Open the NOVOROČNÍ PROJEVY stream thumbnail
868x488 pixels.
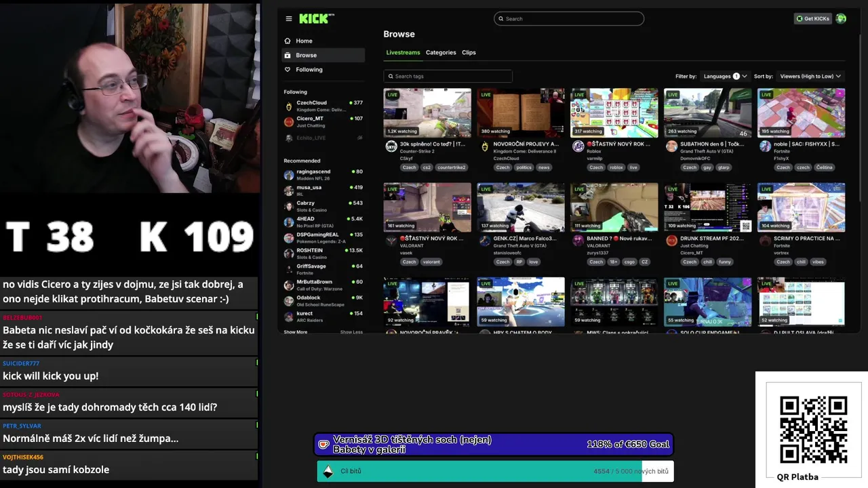tap(521, 113)
